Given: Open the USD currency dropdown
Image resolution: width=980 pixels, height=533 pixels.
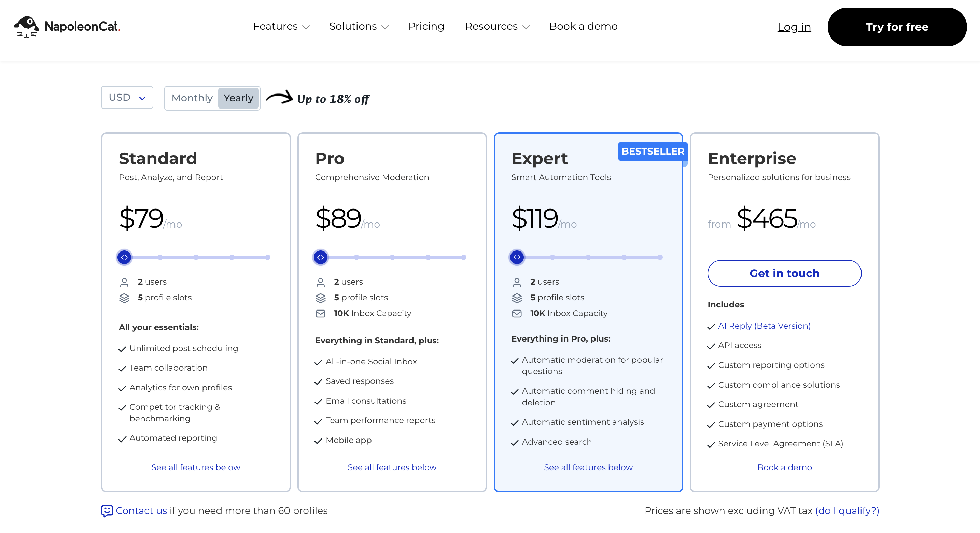Looking at the screenshot, I should (x=127, y=98).
